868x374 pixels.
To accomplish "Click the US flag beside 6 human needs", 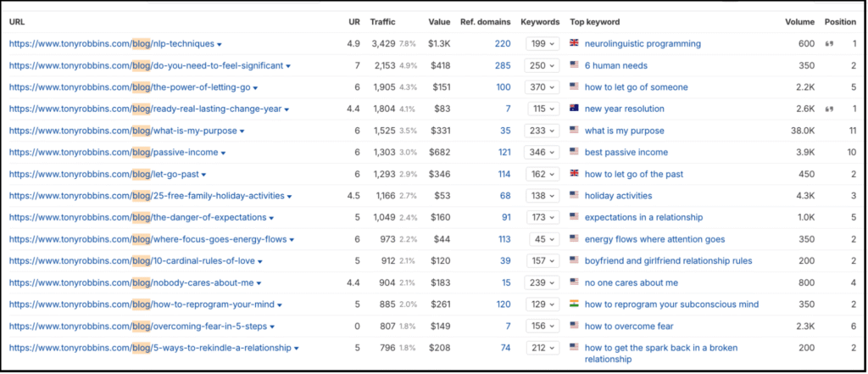I will click(574, 64).
